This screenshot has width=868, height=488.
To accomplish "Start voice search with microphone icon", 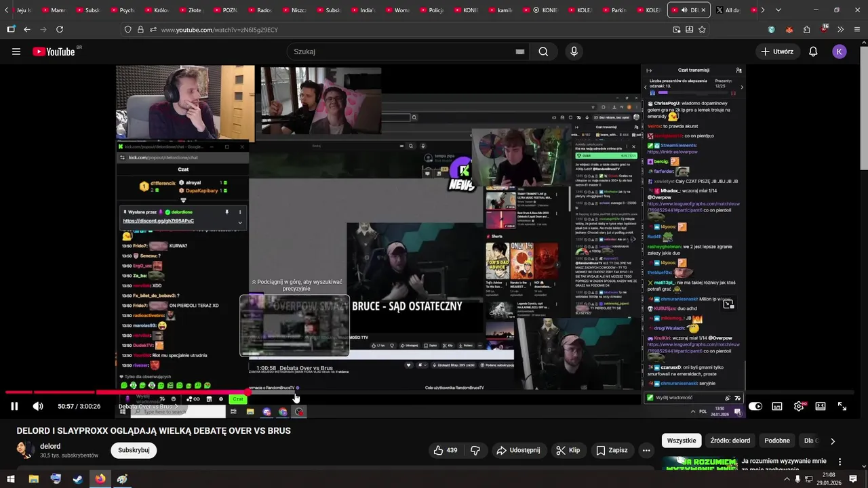I will (574, 52).
